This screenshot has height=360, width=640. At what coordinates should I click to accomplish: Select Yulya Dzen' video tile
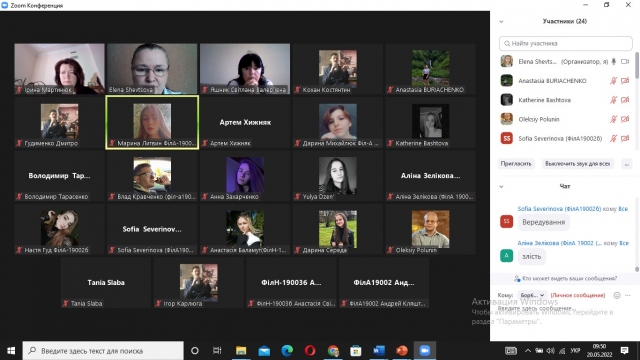tap(338, 176)
